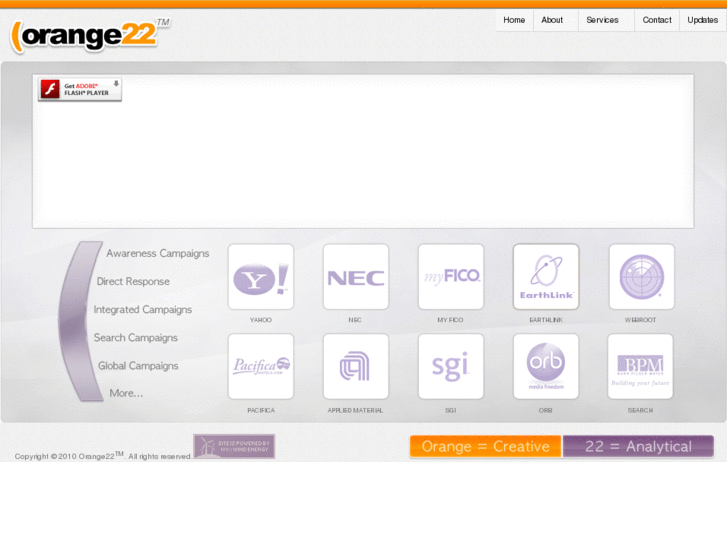Select the Contact menu item

pos(657,20)
